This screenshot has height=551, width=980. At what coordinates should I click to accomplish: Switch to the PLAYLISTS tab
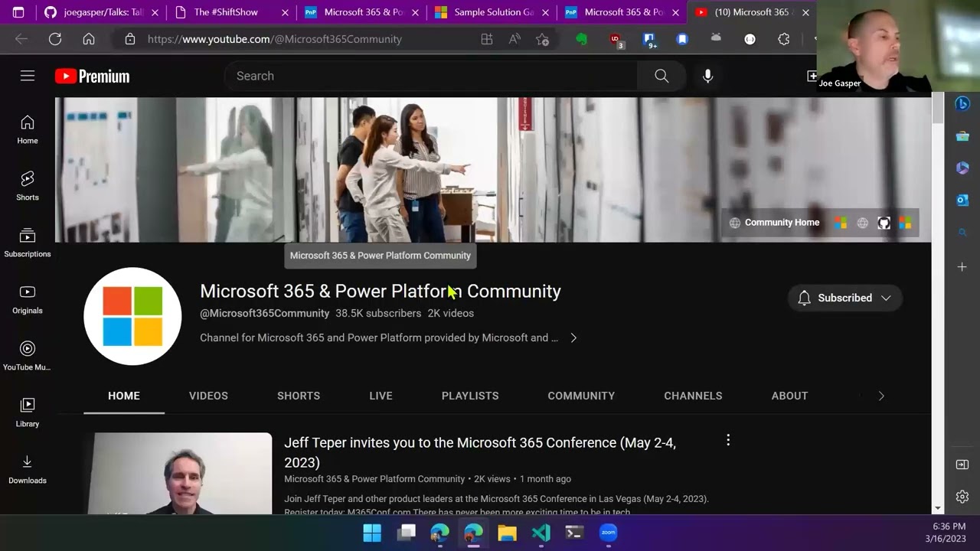[x=470, y=396]
